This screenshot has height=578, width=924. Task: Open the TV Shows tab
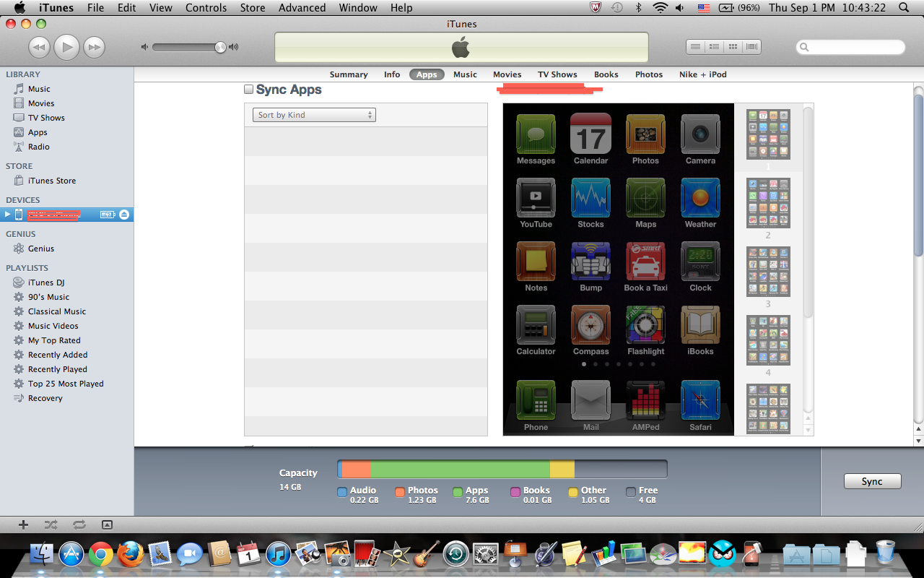pos(557,74)
